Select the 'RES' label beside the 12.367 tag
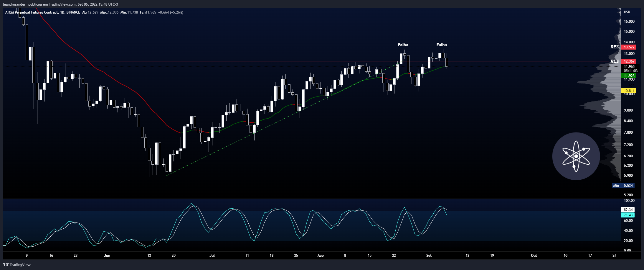This screenshot has width=644, height=270. click(615, 61)
